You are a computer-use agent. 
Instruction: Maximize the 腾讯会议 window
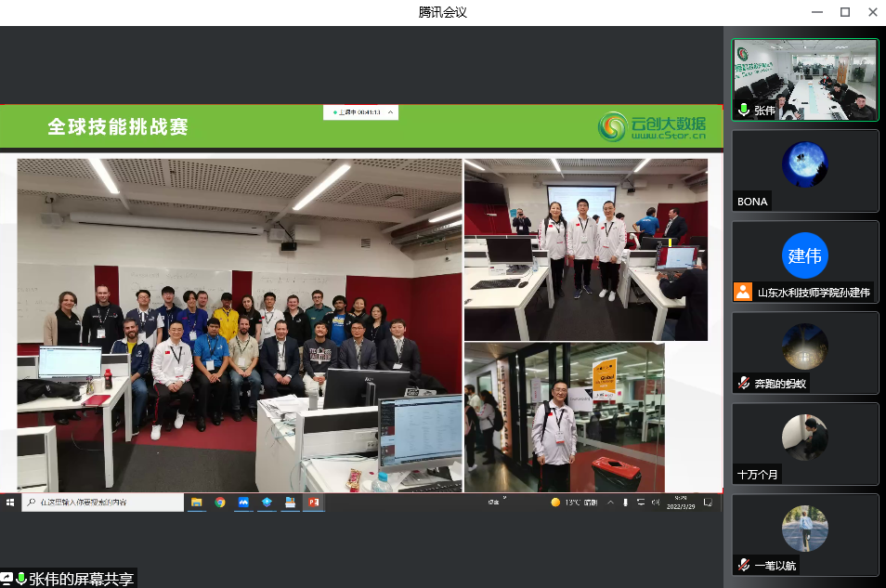(845, 12)
